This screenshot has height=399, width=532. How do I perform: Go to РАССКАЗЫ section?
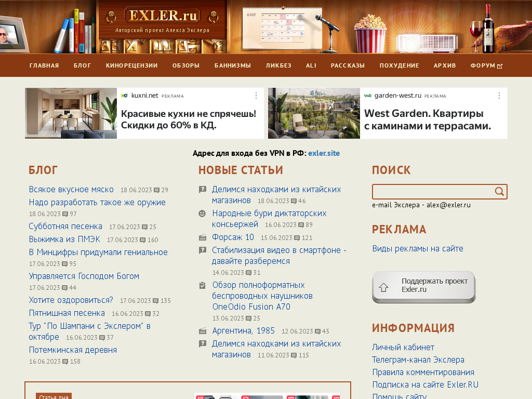(348, 65)
